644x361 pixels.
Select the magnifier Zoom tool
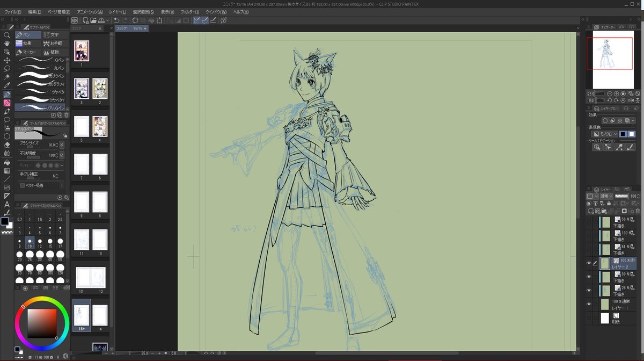coord(7,35)
